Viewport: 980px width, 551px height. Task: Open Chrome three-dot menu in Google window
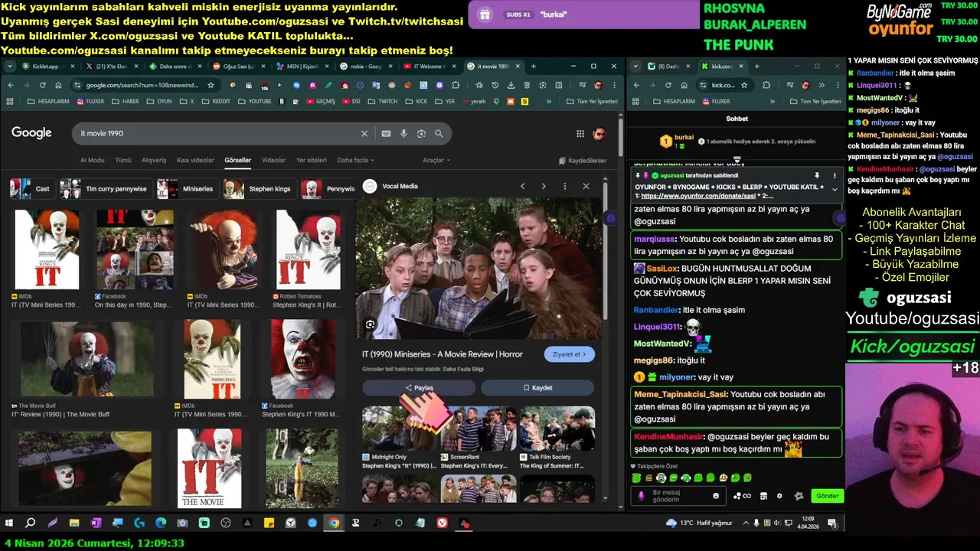(x=614, y=85)
